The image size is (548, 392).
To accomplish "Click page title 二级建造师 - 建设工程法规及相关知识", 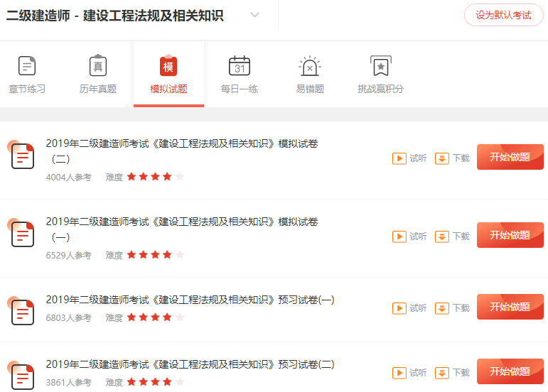I will [x=115, y=16].
